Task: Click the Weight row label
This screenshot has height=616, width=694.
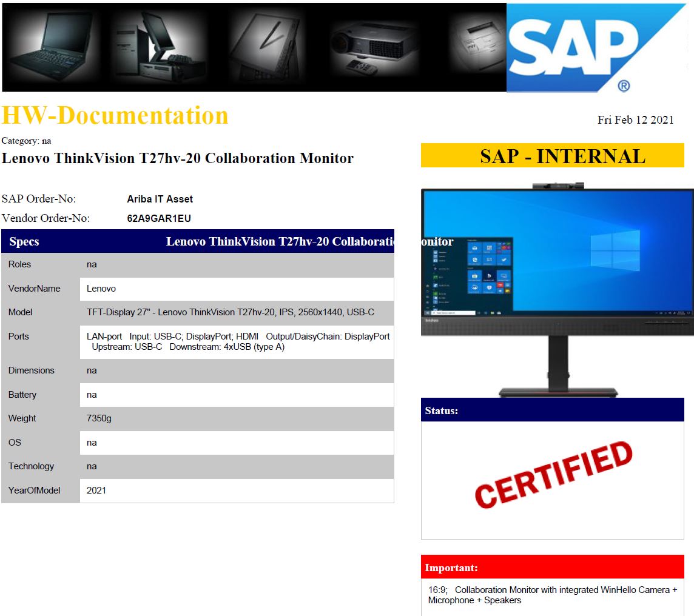Action: click(22, 418)
